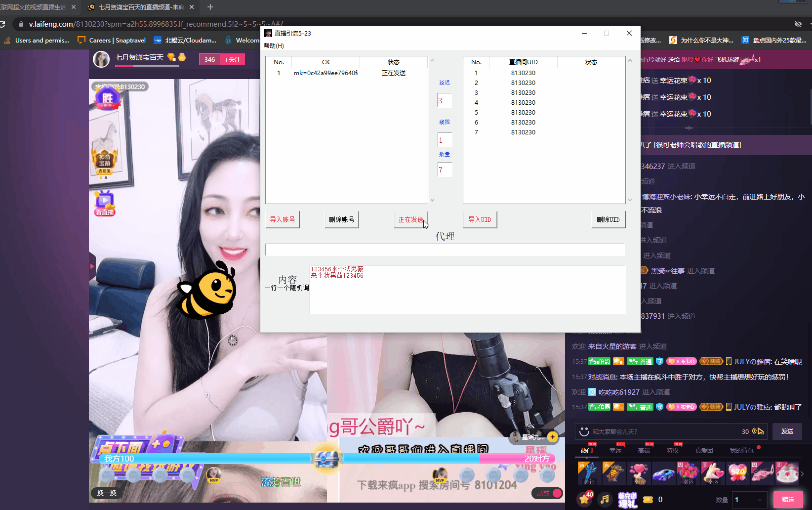Select the golden scroll gift
Screen dimensions: 812x510
pos(614,473)
